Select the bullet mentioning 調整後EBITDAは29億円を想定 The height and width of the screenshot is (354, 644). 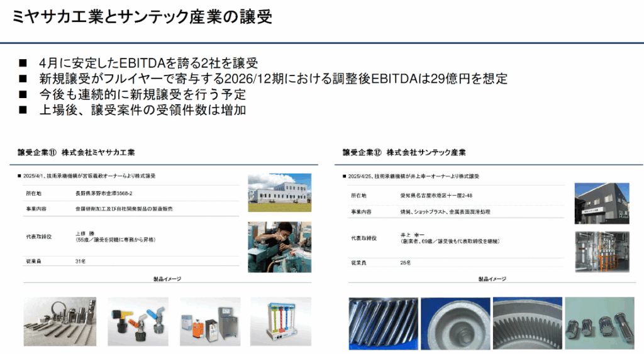pos(273,79)
